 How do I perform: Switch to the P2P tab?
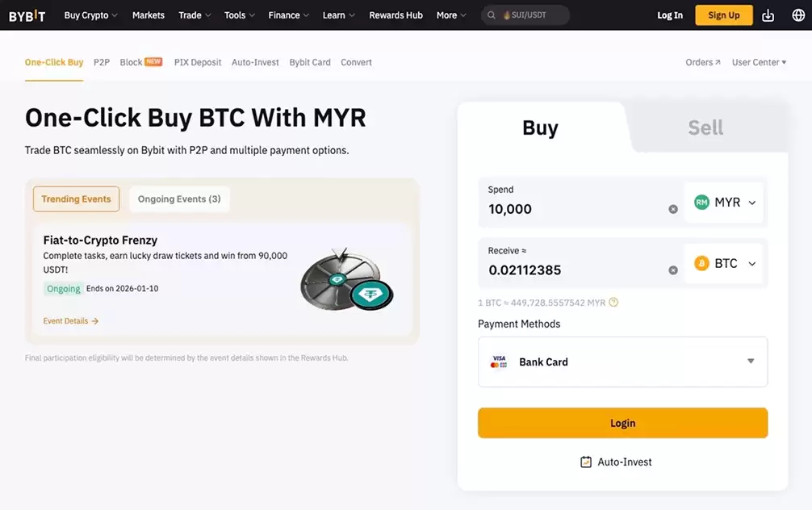pos(101,61)
